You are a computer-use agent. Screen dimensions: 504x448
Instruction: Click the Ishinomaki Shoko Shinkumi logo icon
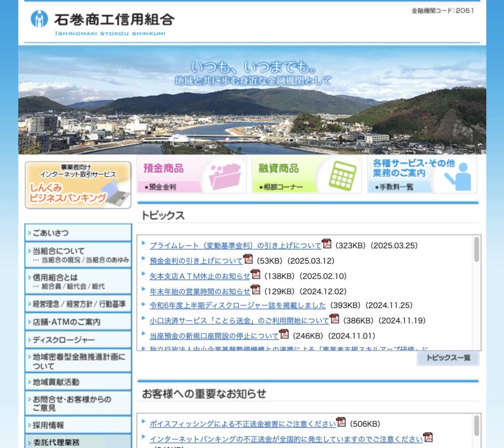point(39,19)
